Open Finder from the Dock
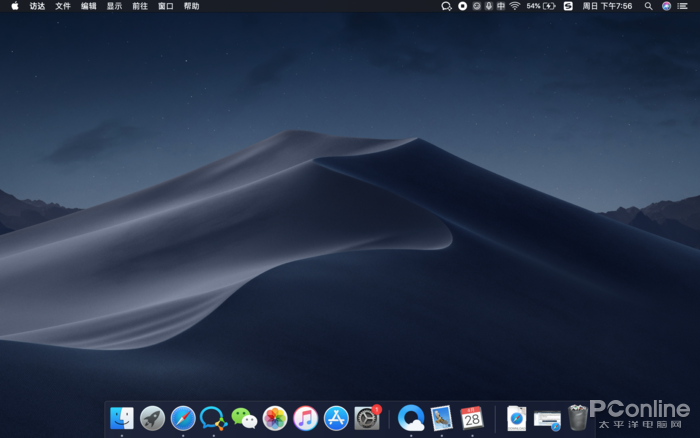The width and height of the screenshot is (700, 438). pos(122,418)
